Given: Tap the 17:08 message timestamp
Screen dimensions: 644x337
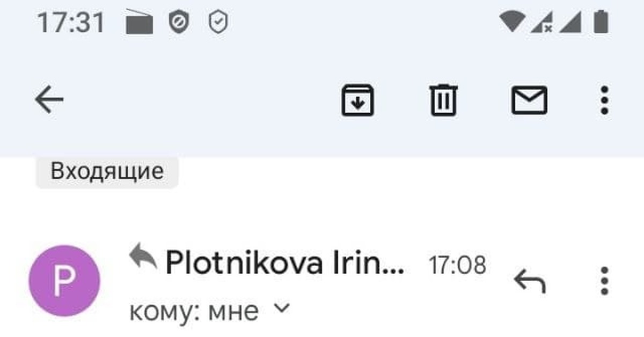Looking at the screenshot, I should point(457,265).
